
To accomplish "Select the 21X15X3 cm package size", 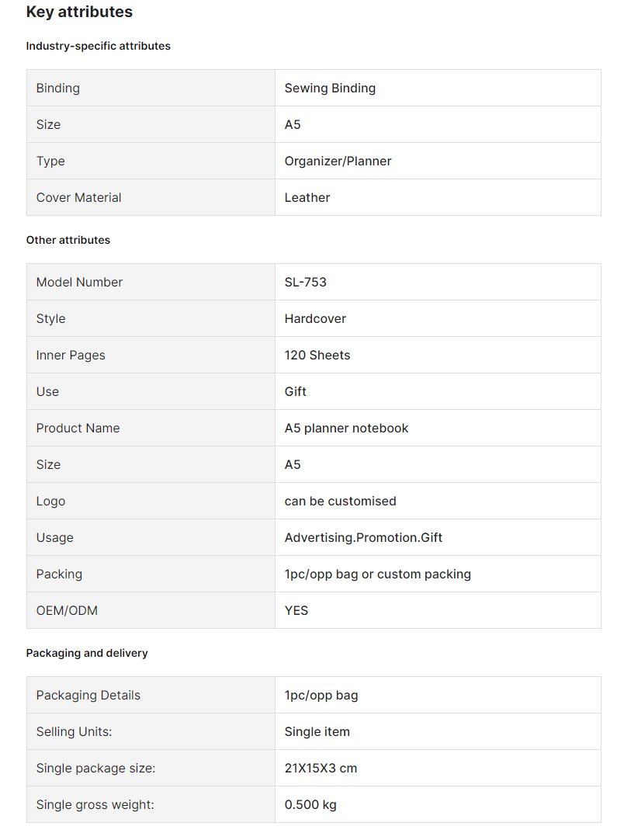I will (321, 768).
